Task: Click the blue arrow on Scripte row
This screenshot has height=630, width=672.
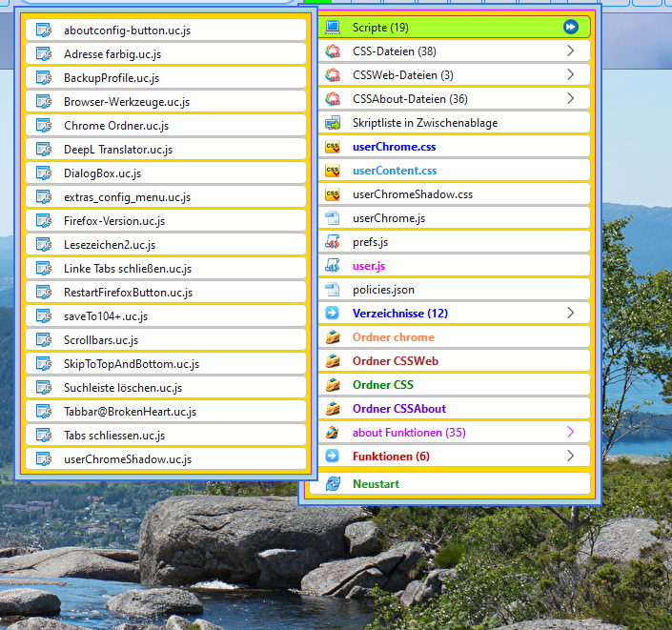Action: coord(571,28)
